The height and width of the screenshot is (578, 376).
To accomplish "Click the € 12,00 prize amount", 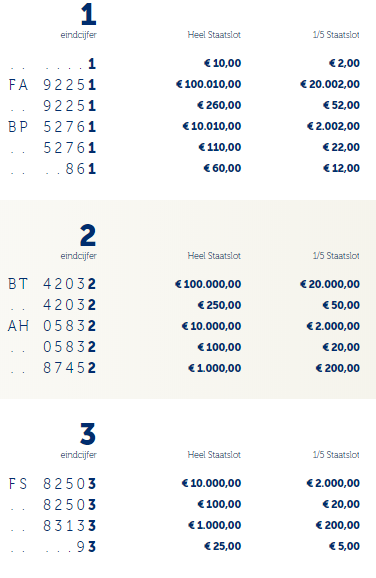I will pyautogui.click(x=341, y=168).
